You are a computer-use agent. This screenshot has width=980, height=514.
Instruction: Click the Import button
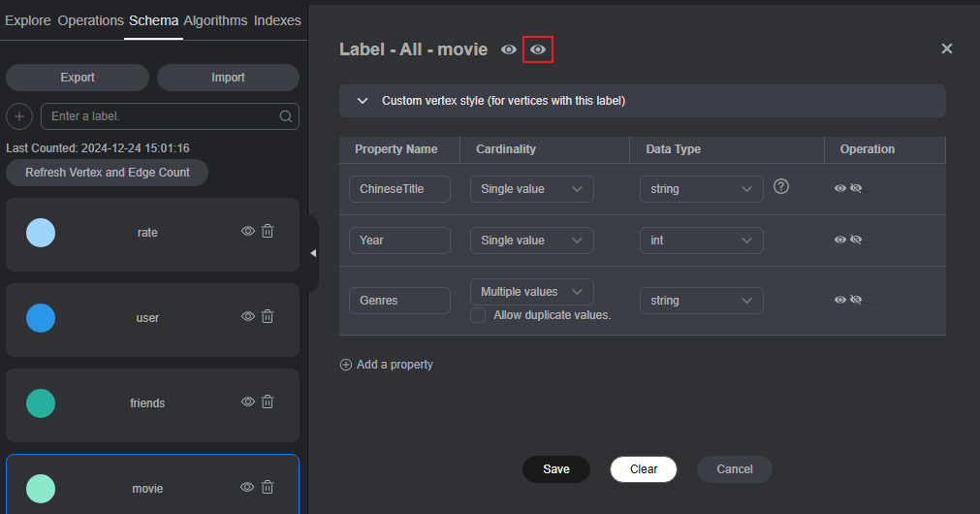[228, 78]
